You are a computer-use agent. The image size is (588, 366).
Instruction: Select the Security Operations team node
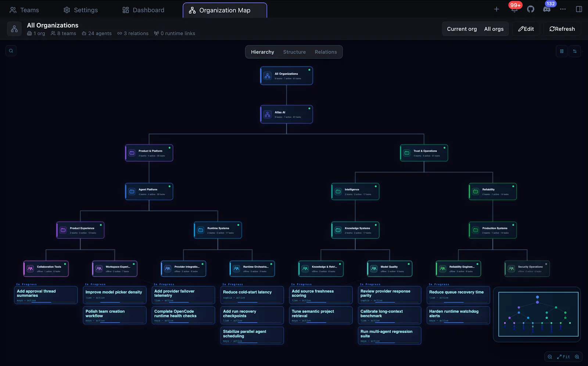[527, 269]
